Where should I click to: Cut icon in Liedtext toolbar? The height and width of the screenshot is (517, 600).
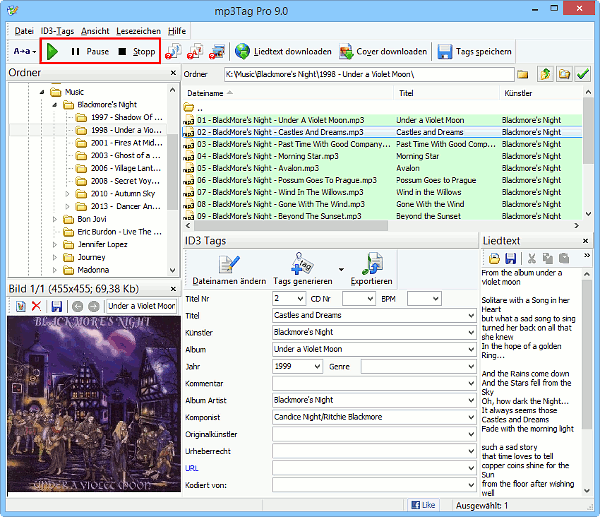pos(532,259)
